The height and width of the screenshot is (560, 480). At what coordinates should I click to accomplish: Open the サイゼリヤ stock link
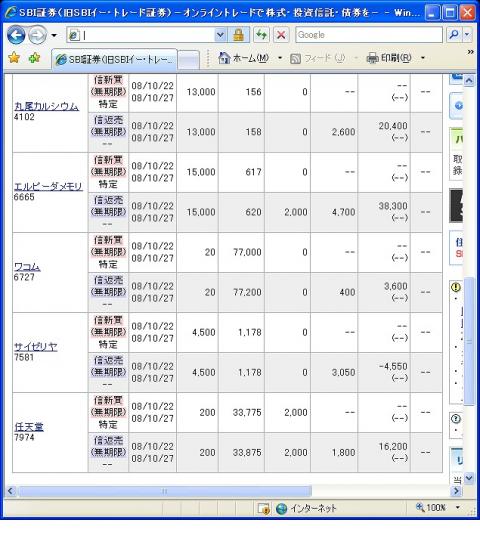coord(36,346)
